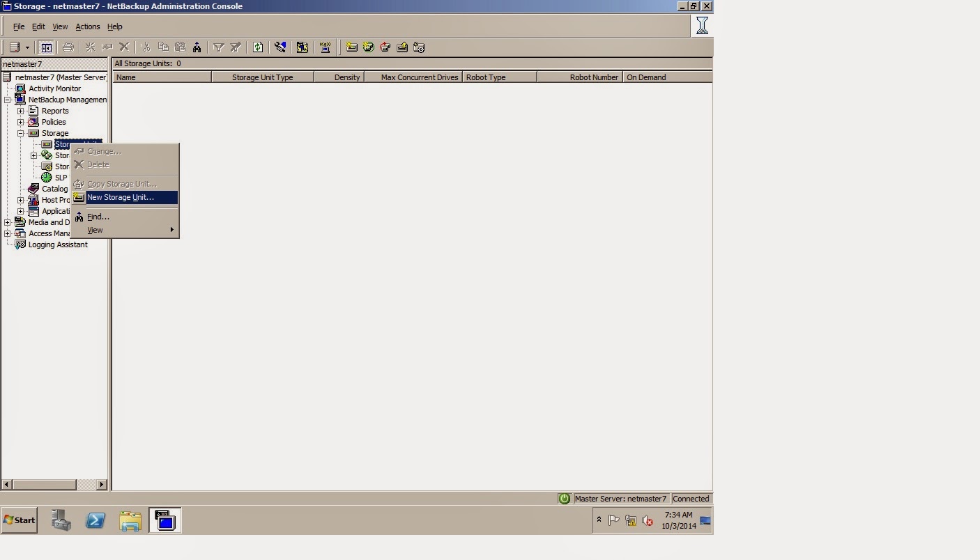Toggle the tree pane visibility icon in the toolbar

tap(46, 47)
